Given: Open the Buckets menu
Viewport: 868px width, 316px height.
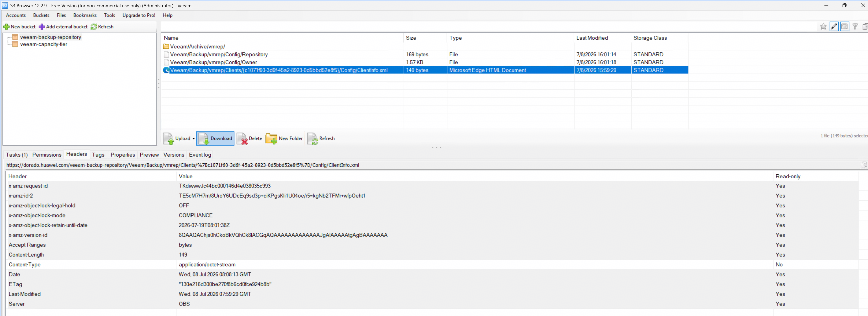Looking at the screenshot, I should 41,15.
